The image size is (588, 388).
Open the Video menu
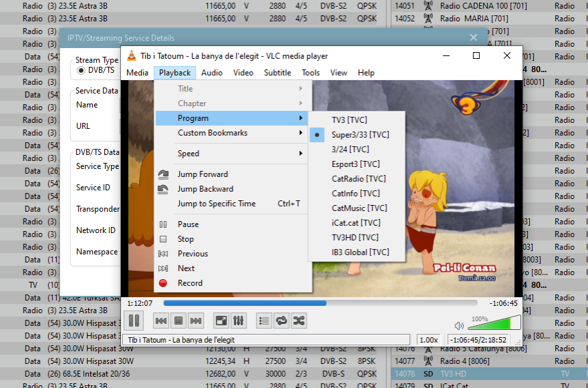[x=243, y=73]
